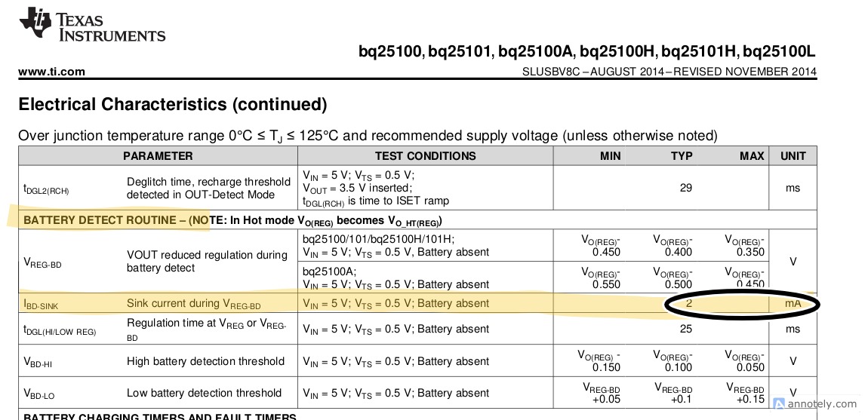Click the High battery detection threshold description
The height and width of the screenshot is (420, 868).
pyautogui.click(x=205, y=361)
